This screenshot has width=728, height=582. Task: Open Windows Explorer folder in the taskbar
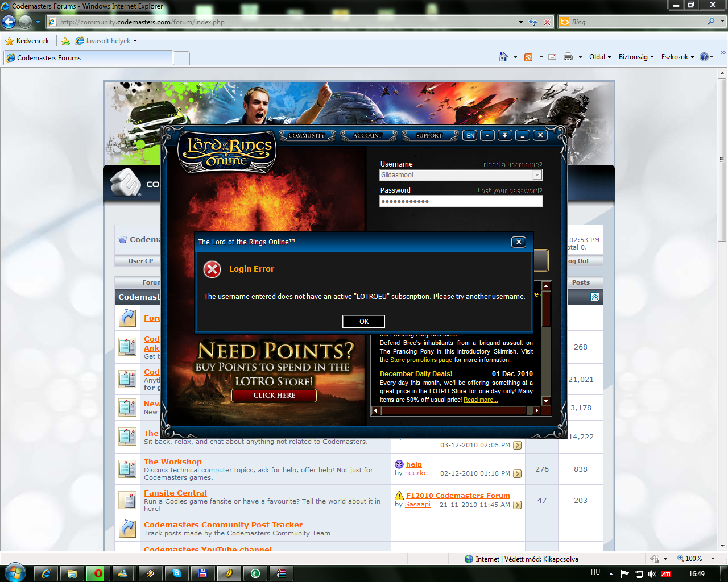(x=72, y=573)
